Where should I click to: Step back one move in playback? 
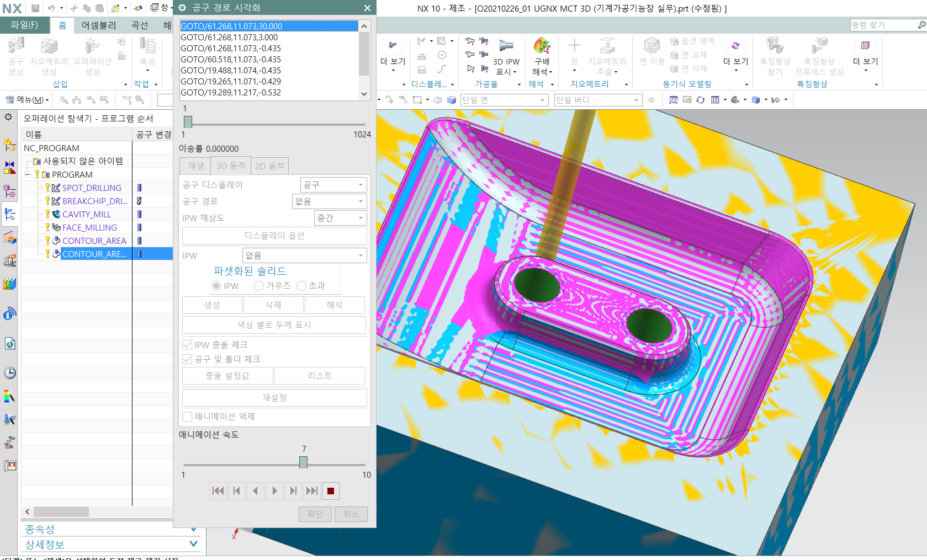pos(237,491)
